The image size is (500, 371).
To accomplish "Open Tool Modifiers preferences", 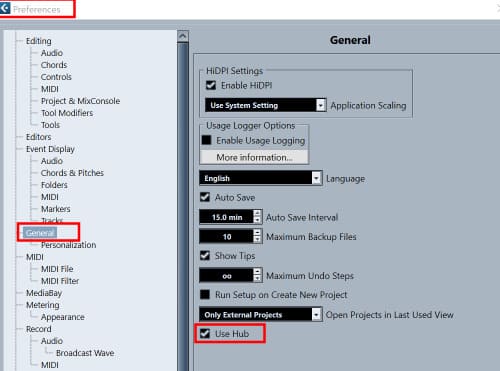I will coord(67,113).
